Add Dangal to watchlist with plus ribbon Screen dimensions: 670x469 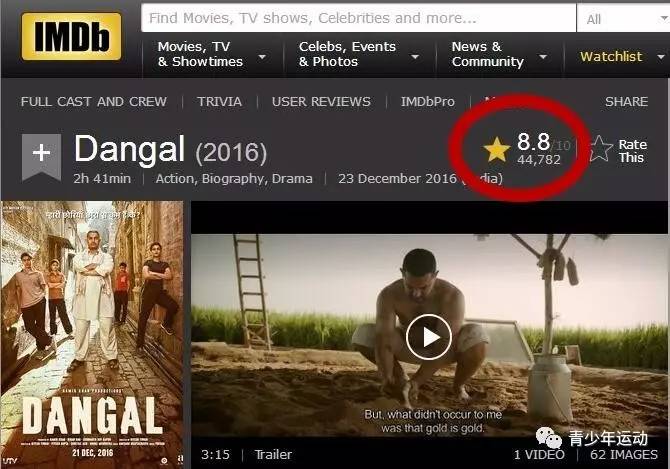pos(41,156)
